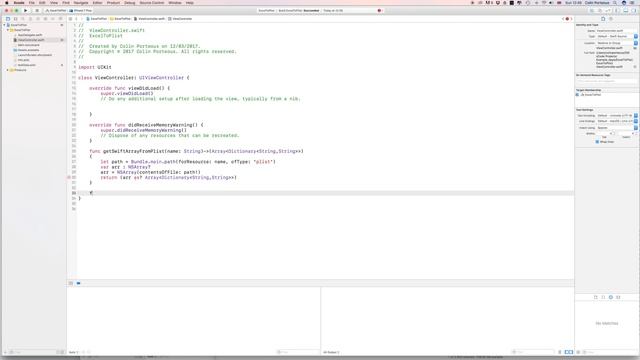This screenshot has height=360, width=640.
Task: Select the file template library icon
Action: point(596,297)
